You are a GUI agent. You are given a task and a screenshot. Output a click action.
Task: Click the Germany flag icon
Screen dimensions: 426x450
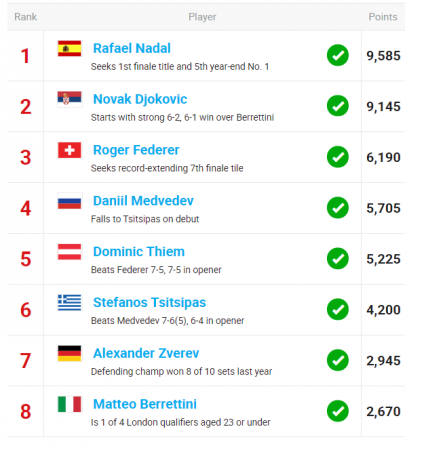click(69, 353)
